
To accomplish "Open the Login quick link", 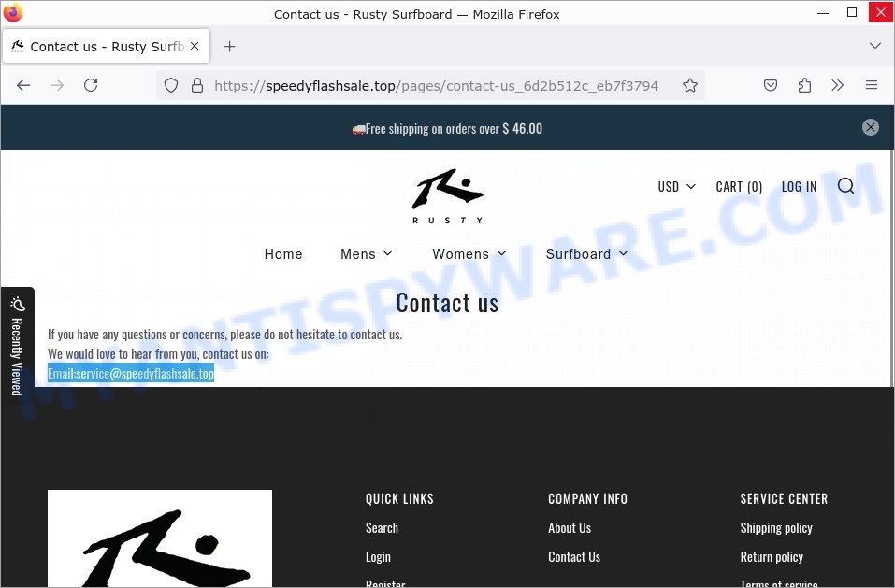I will 378,557.
